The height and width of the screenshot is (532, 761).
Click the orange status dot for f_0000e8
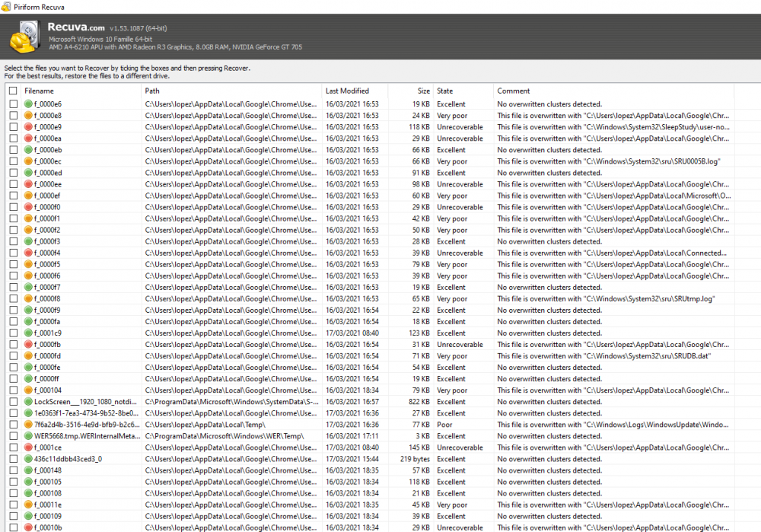28,116
